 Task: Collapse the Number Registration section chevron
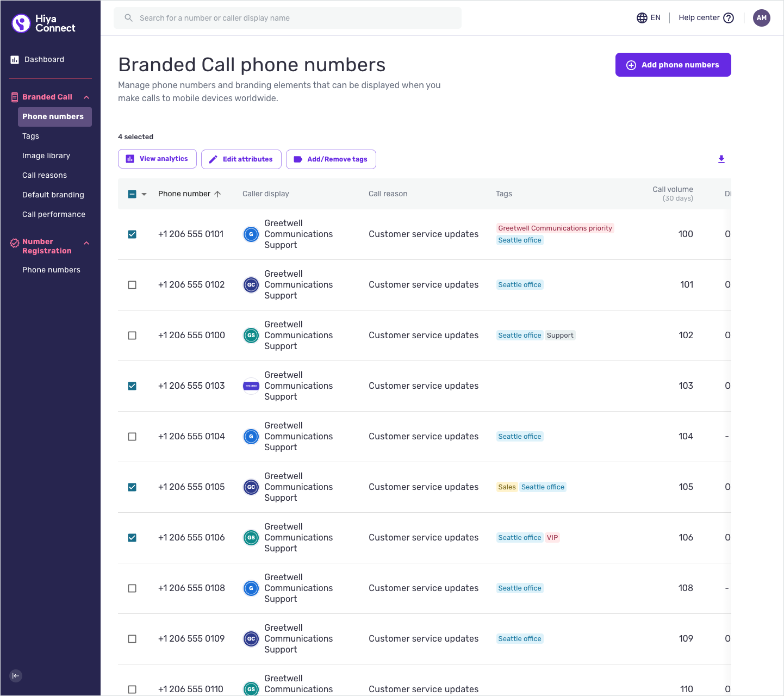tap(86, 243)
